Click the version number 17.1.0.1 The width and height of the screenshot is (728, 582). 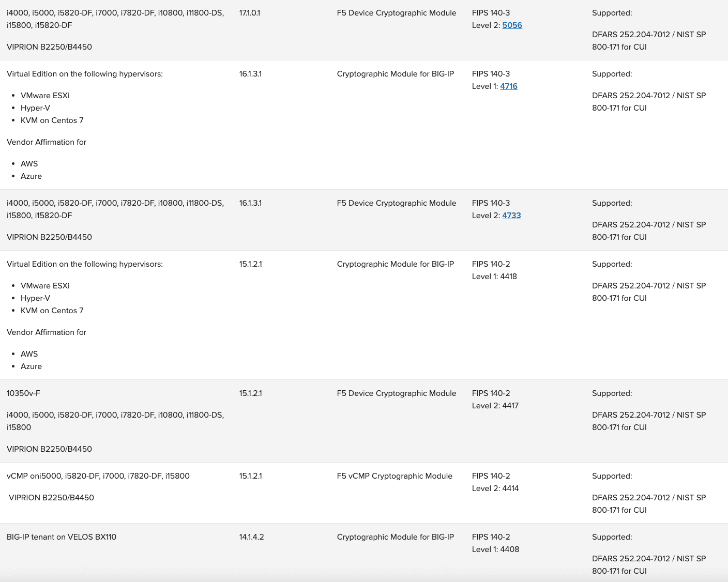click(x=250, y=13)
